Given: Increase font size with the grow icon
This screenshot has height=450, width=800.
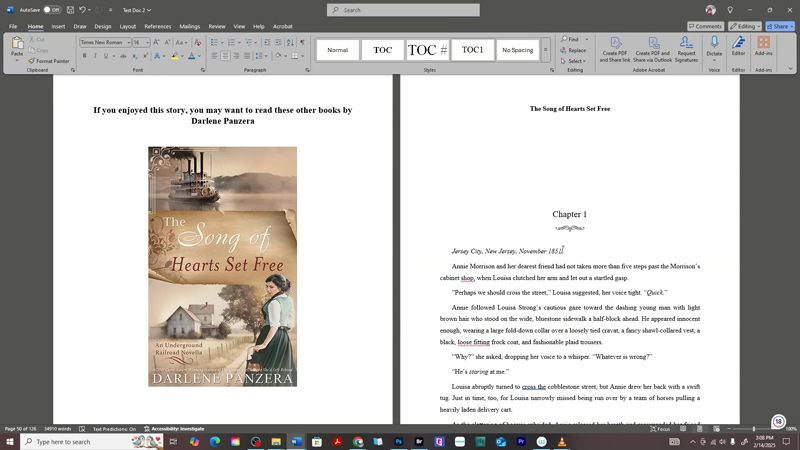Looking at the screenshot, I should pos(157,42).
